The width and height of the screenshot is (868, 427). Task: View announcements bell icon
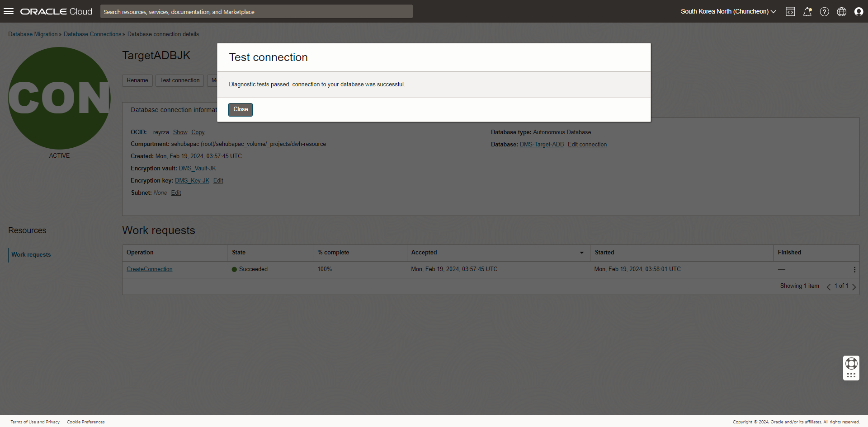(807, 12)
